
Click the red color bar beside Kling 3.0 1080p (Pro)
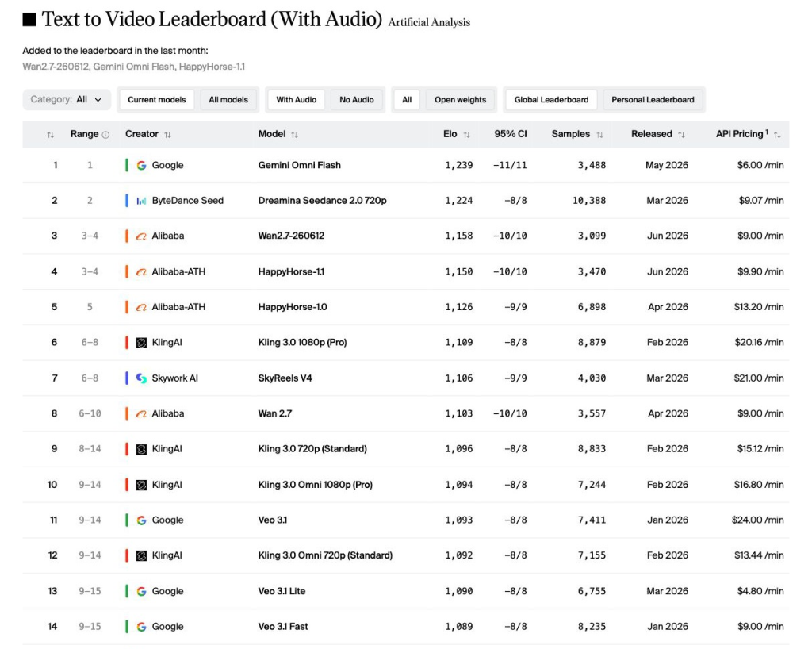[x=127, y=343]
